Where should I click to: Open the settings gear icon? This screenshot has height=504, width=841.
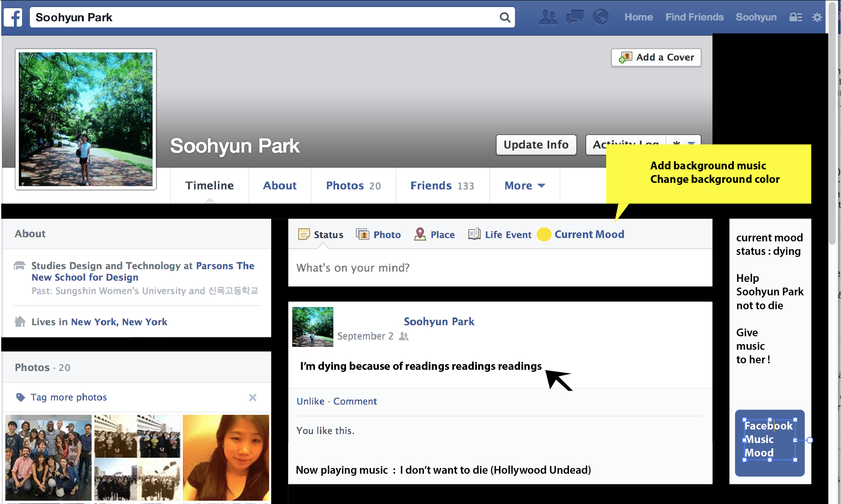click(x=817, y=17)
